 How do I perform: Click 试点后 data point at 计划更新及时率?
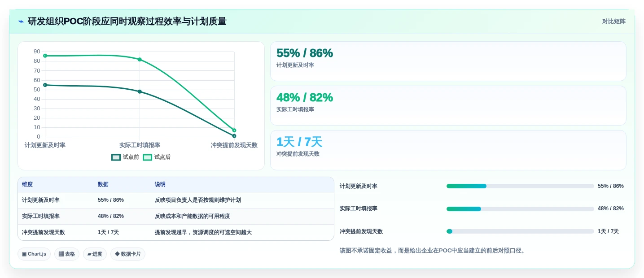(45, 56)
